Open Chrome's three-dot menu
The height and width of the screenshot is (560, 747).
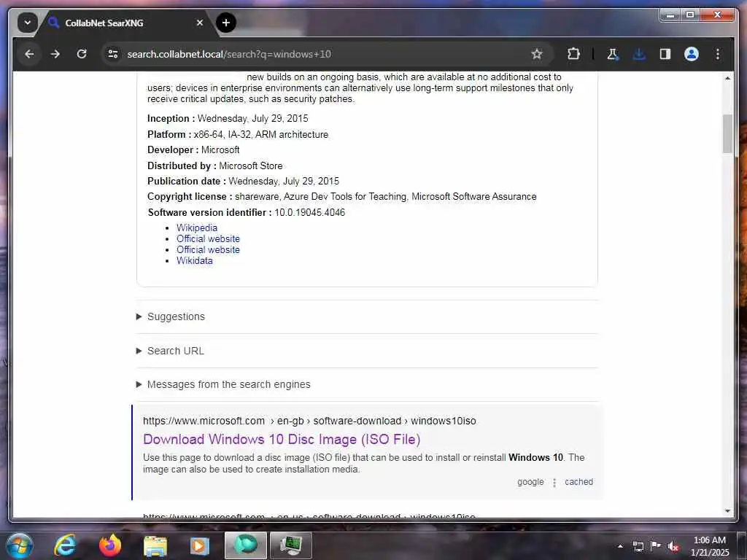coord(718,54)
